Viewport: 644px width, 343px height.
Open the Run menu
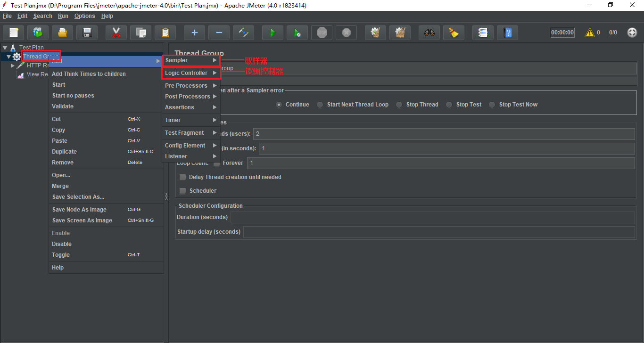point(63,16)
